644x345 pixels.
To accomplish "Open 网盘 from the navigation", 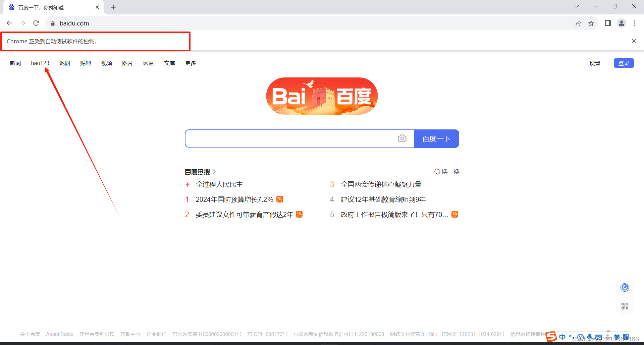I will click(x=149, y=63).
